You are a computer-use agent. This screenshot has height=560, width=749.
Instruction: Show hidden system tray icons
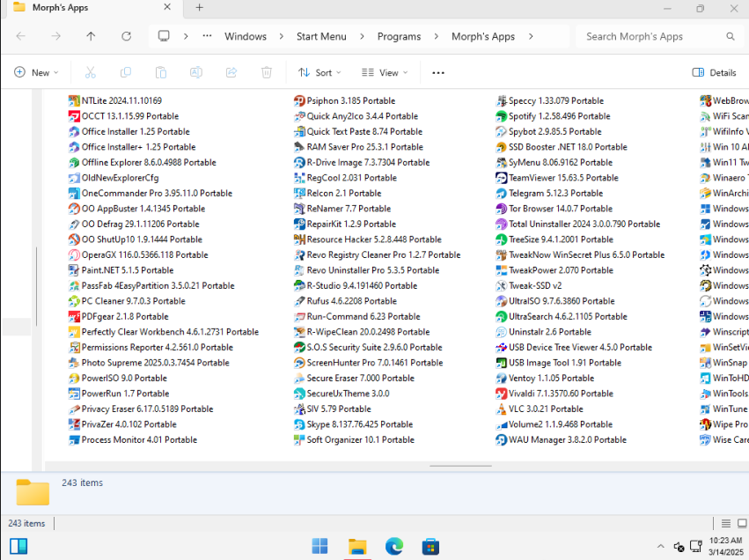click(661, 547)
